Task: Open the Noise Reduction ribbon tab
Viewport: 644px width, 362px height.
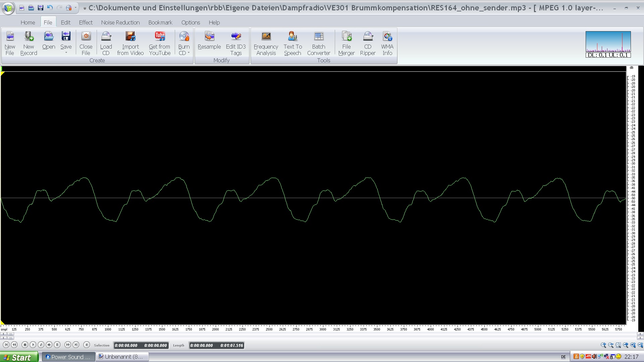Action: (x=120, y=22)
